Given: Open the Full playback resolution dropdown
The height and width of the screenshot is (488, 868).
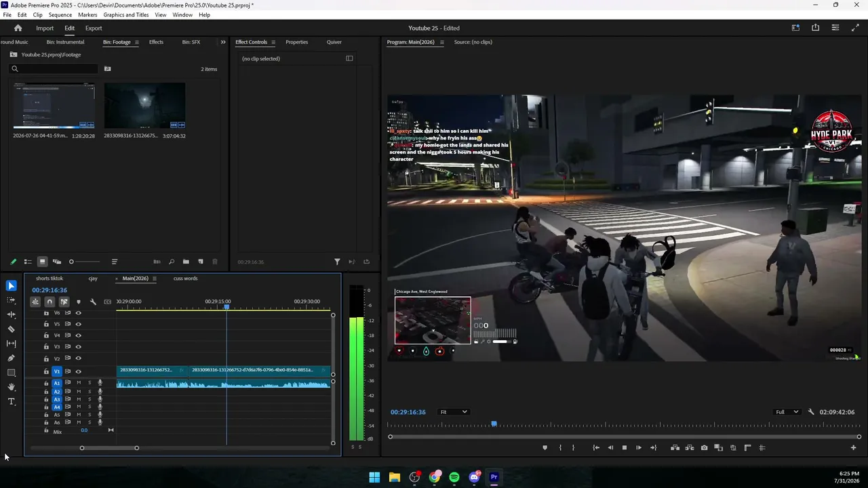Looking at the screenshot, I should [x=787, y=412].
